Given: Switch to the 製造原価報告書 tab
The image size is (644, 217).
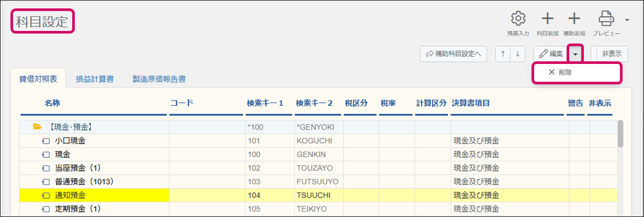Looking at the screenshot, I should coord(159,79).
